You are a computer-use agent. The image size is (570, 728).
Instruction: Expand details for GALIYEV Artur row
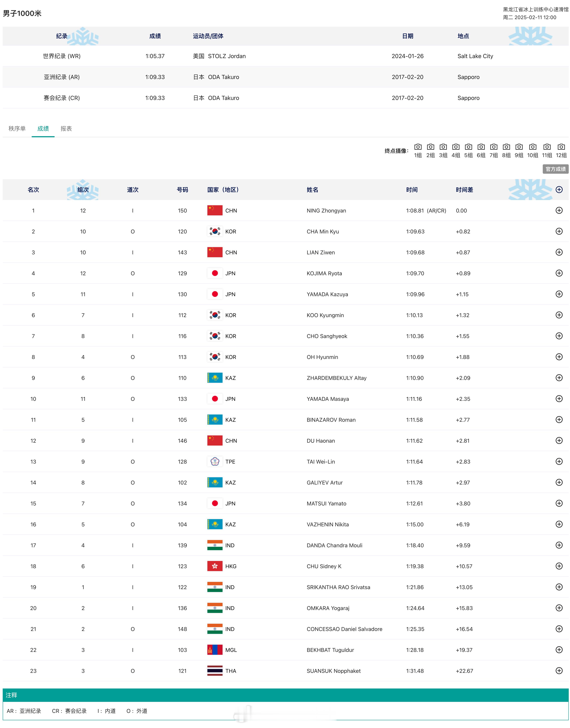click(x=559, y=482)
